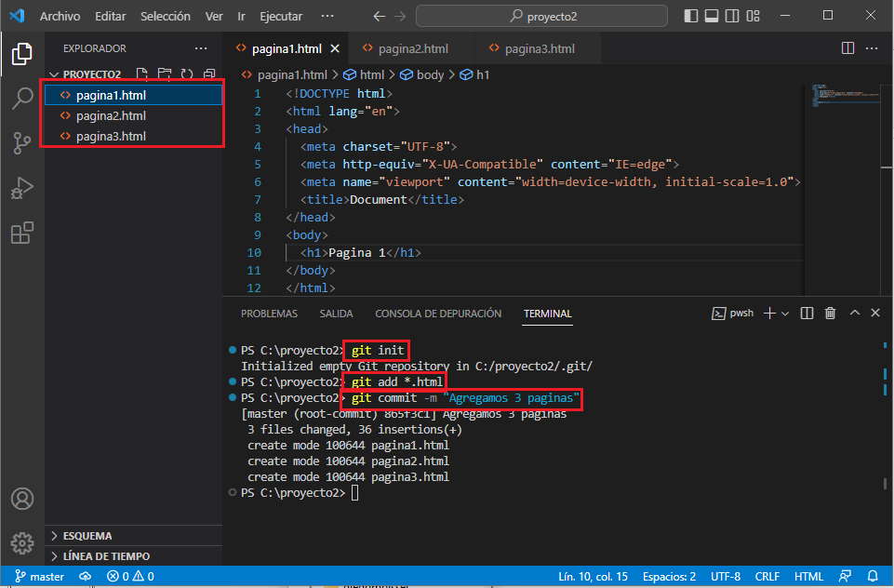Select pagina1.html in the explorer tree
Image resolution: width=894 pixels, height=588 pixels.
point(133,95)
